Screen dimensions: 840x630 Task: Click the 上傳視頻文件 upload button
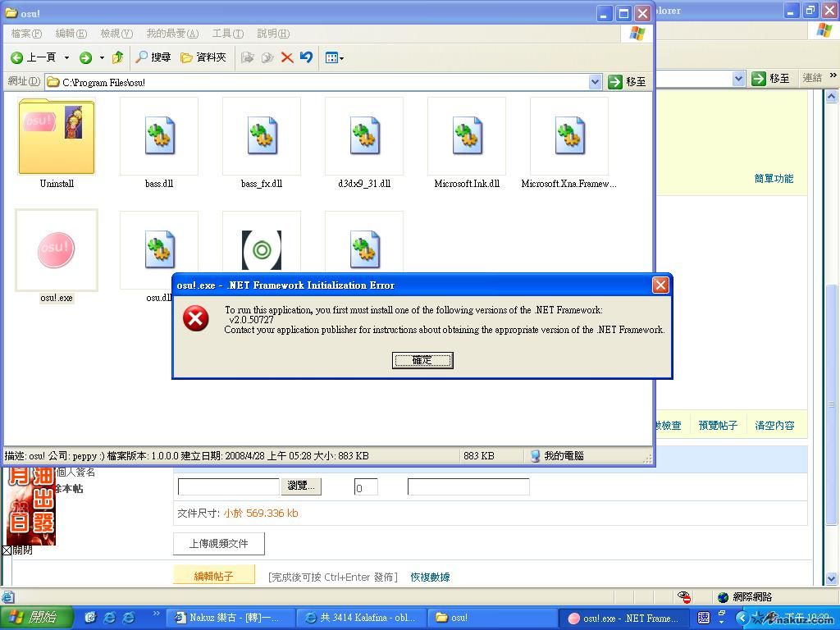tap(218, 544)
